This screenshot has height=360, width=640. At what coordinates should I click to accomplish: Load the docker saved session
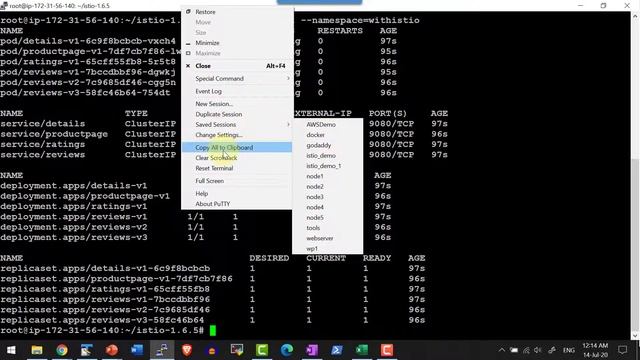[x=327, y=135]
